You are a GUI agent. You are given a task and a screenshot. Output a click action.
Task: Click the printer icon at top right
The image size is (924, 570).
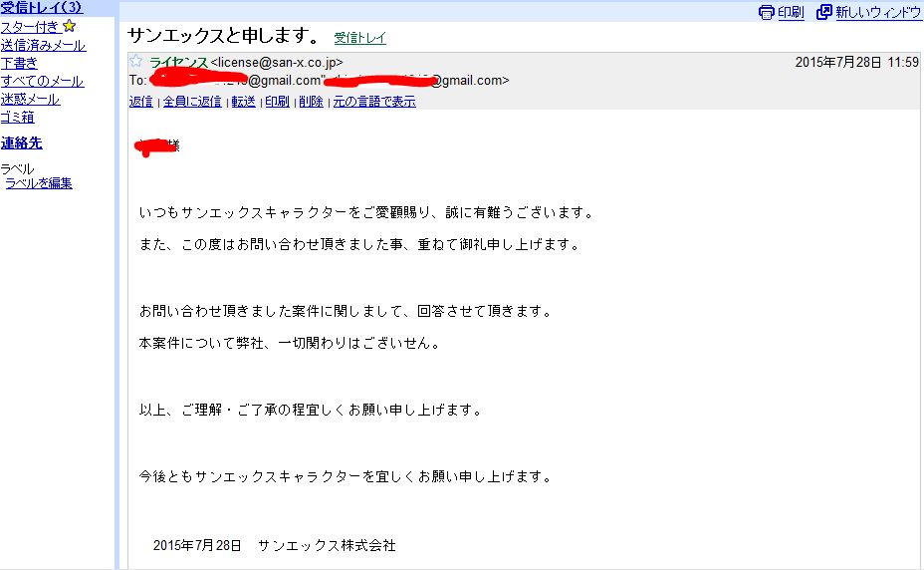point(766,12)
